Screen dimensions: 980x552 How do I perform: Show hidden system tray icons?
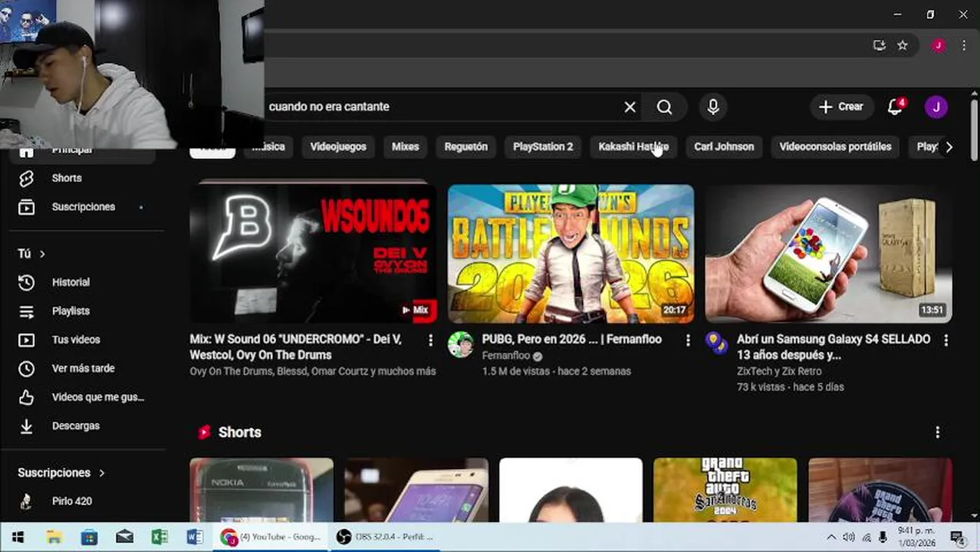tap(831, 537)
